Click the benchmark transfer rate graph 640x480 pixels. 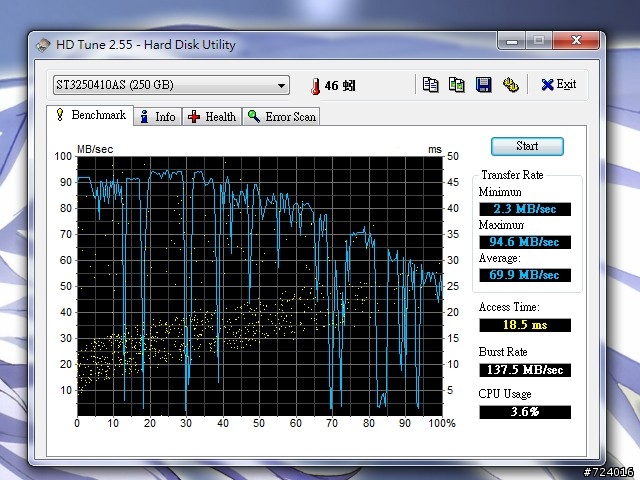point(260,286)
